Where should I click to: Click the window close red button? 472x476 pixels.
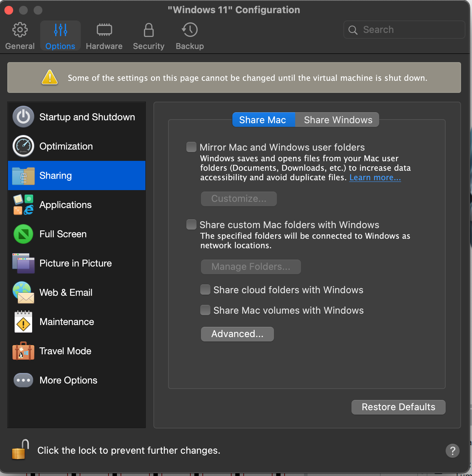[9, 10]
